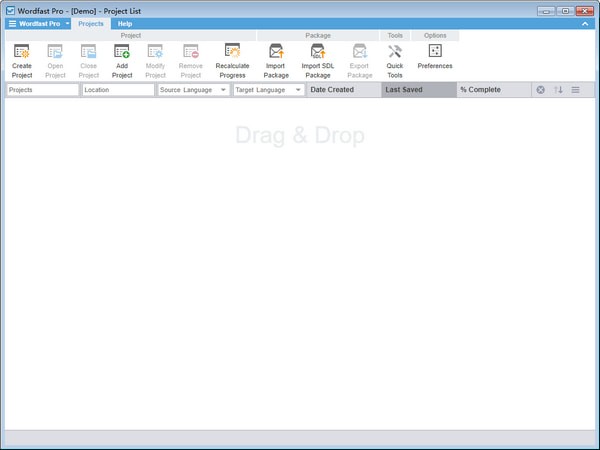The width and height of the screenshot is (600, 450).
Task: Focus the Location filter field
Action: tap(118, 90)
